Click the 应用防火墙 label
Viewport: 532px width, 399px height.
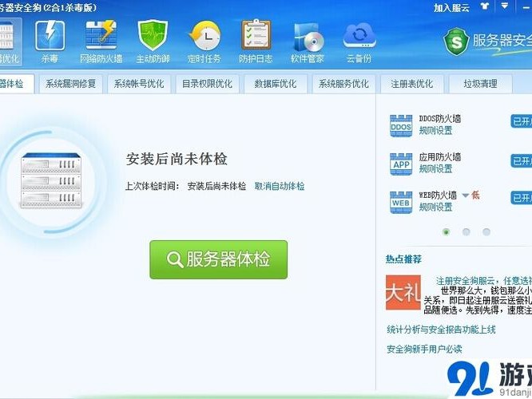click(439, 157)
